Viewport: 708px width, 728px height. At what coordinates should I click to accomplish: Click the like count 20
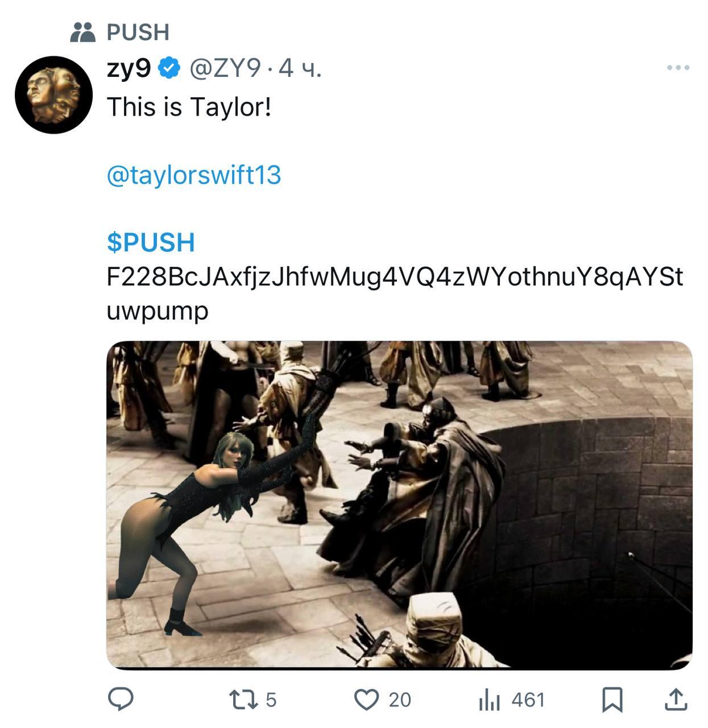[x=400, y=700]
